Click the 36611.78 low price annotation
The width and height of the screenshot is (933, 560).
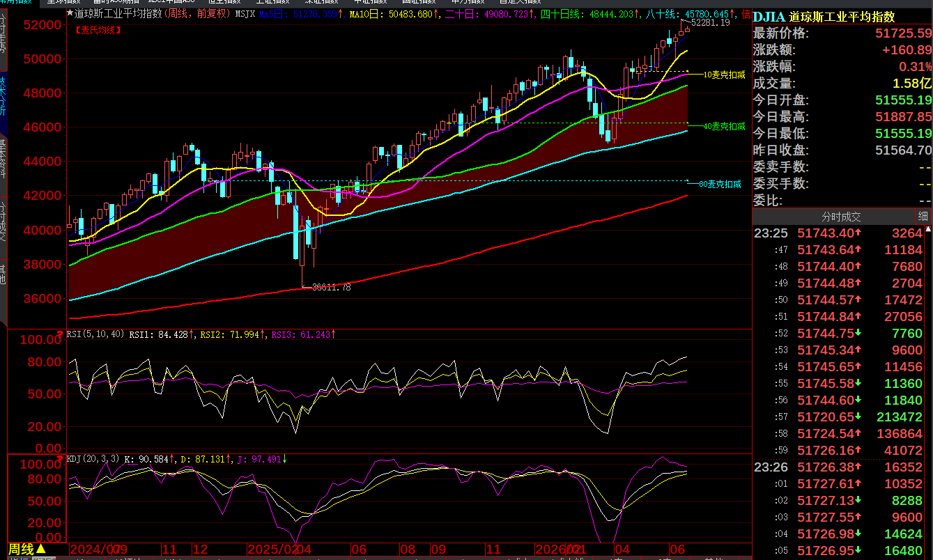click(x=331, y=287)
